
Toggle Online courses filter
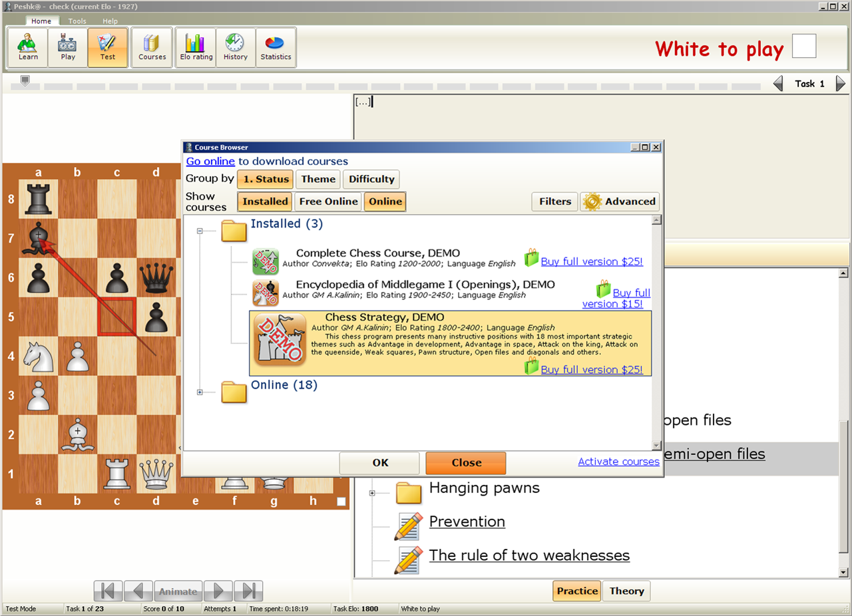(385, 202)
